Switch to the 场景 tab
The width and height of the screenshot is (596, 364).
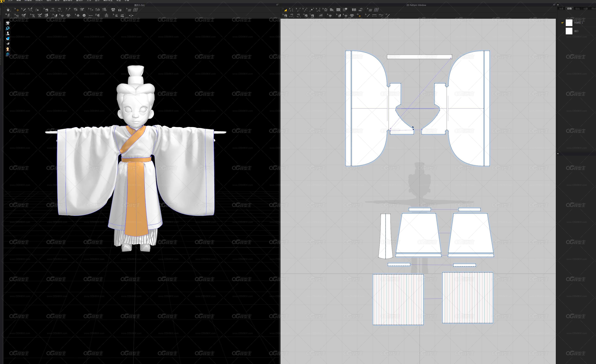(561, 8)
